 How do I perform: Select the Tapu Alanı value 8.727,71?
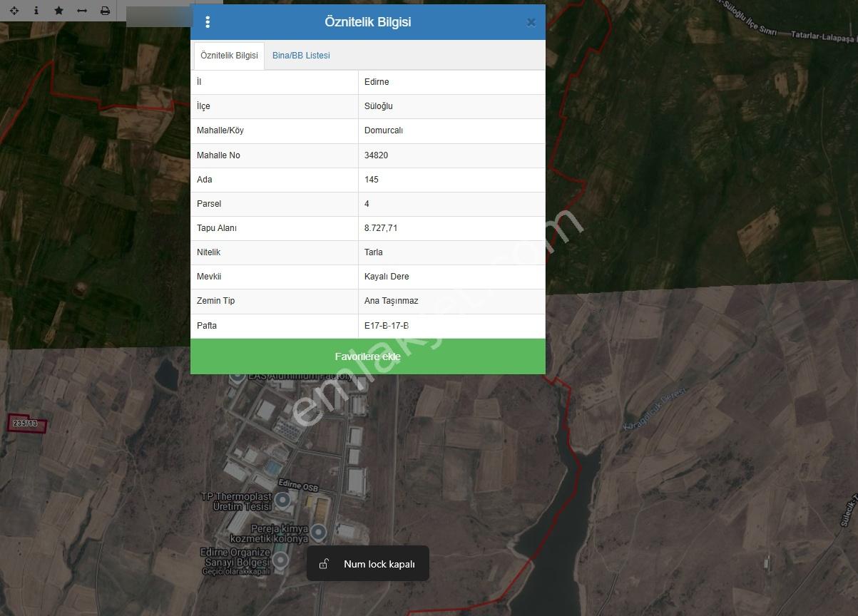[381, 228]
